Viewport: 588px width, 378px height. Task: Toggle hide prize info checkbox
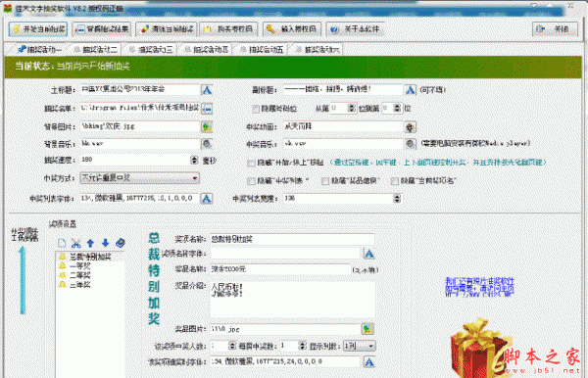[325, 181]
